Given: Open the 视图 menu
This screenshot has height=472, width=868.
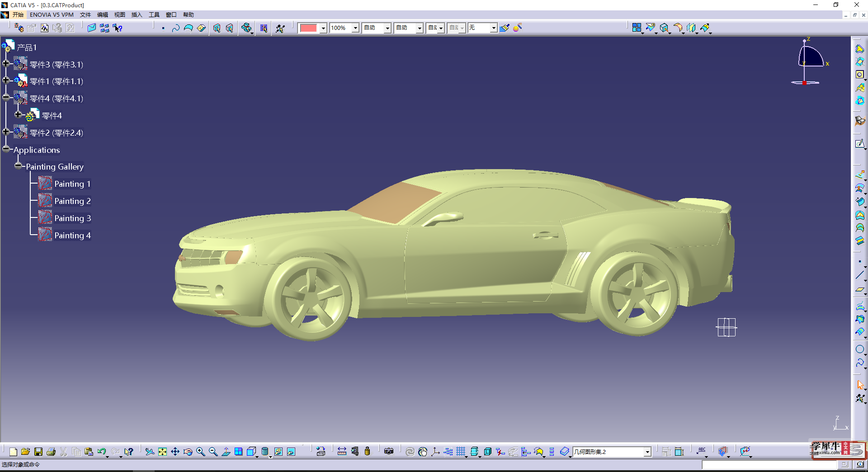Looking at the screenshot, I should pos(120,15).
